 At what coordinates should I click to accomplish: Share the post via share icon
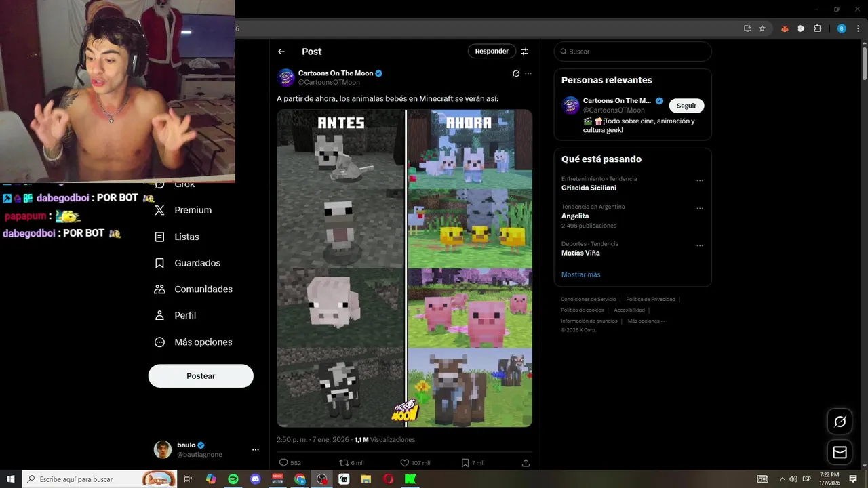526,463
